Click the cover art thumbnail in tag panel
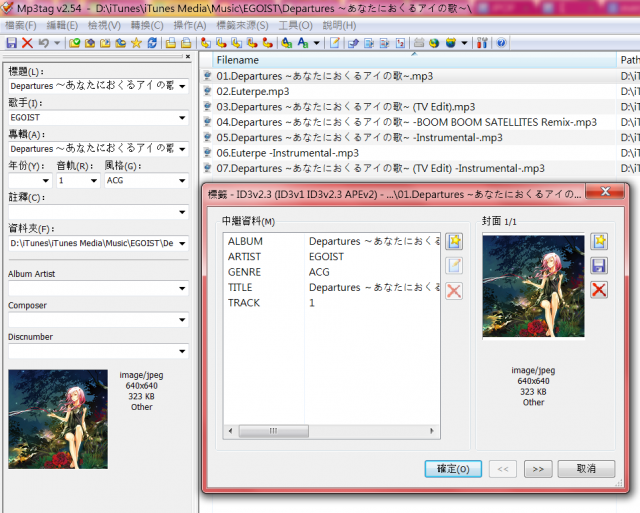Viewport: 640px width, 513px height. point(58,419)
